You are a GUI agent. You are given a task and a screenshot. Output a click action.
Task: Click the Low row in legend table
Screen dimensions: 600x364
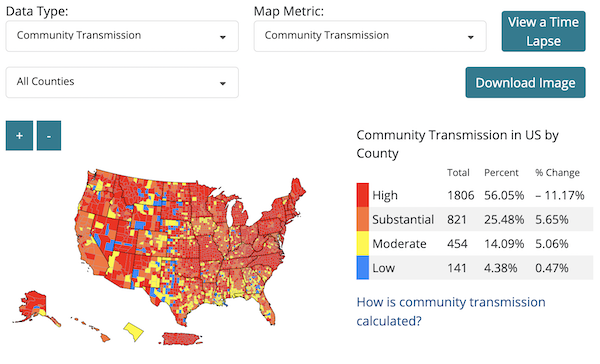(474, 268)
